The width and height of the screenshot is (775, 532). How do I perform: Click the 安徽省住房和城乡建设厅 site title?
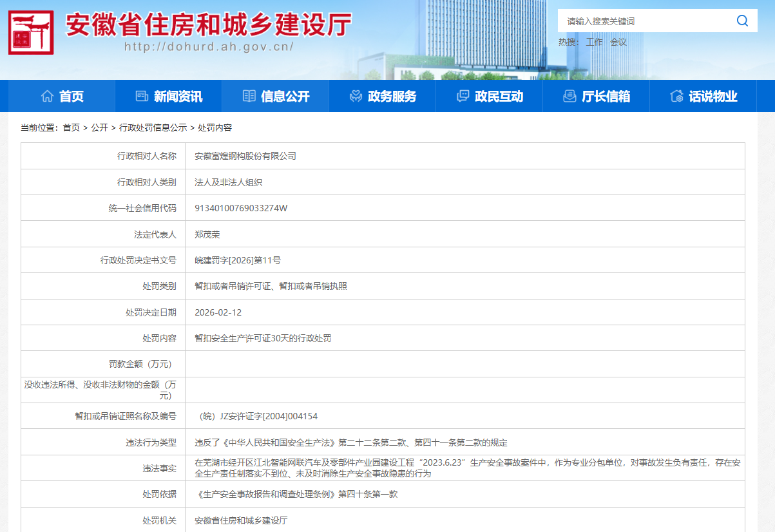click(209, 26)
